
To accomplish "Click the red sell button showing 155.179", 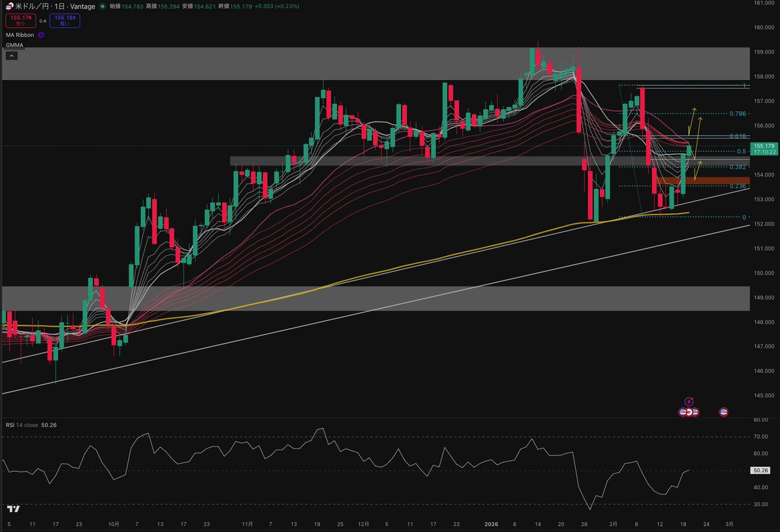I will [x=21, y=21].
